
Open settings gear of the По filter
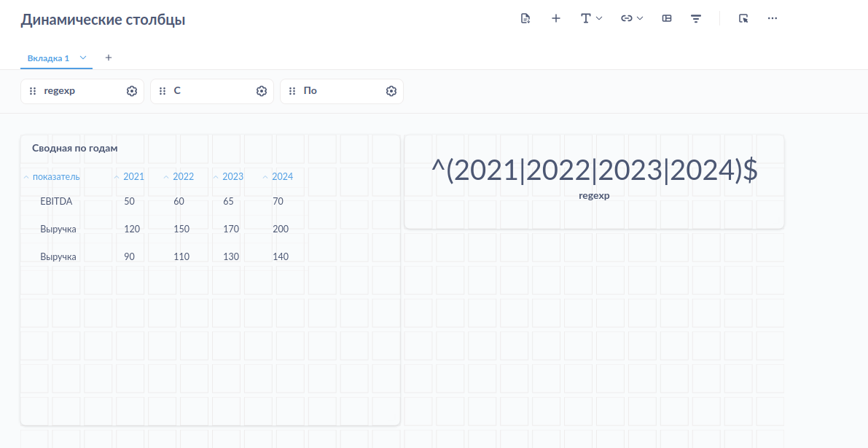[391, 91]
